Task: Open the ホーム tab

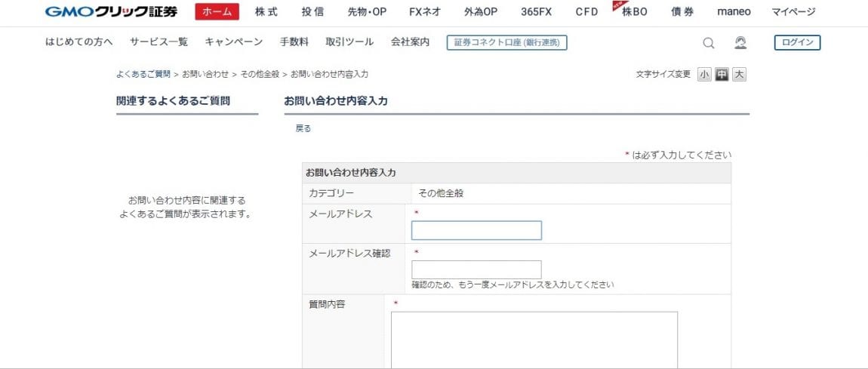Action: [x=217, y=12]
